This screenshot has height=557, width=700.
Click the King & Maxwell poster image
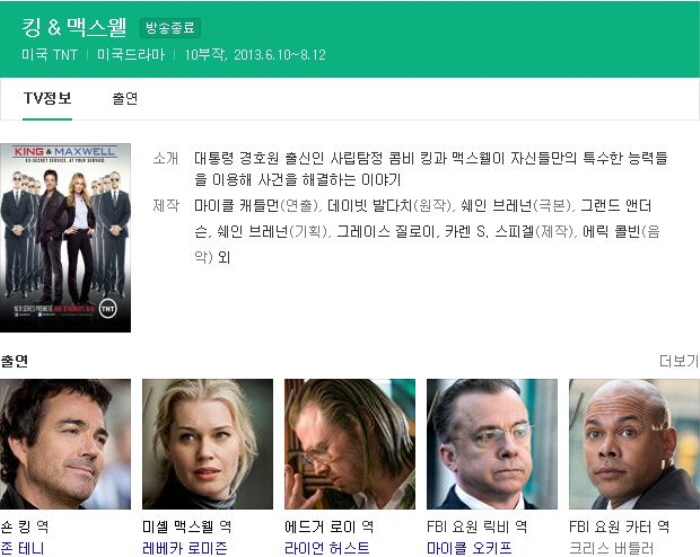pos(65,238)
